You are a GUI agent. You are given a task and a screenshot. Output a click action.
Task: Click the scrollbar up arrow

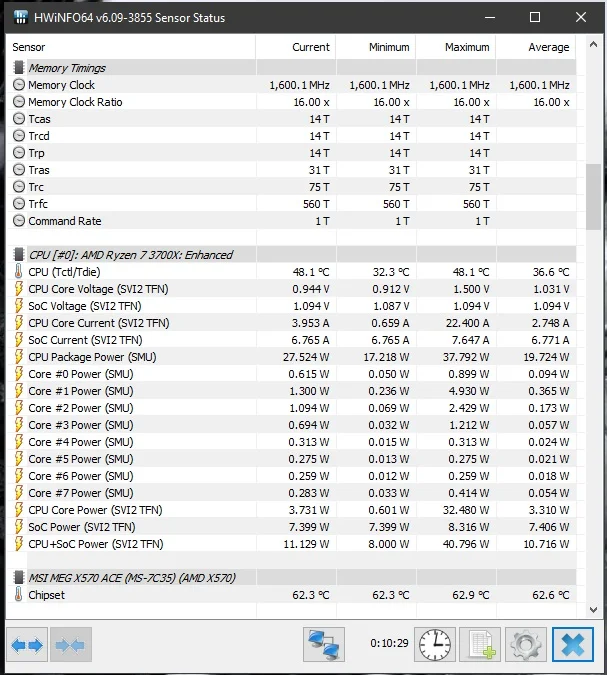[x=593, y=44]
